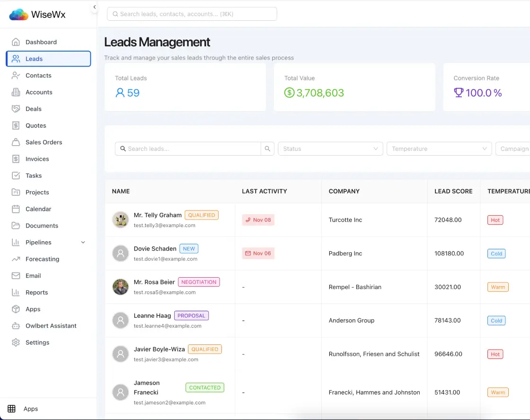Viewport: 530px width, 420px height.
Task: Click the Sales Orders bag icon
Action: (16, 142)
